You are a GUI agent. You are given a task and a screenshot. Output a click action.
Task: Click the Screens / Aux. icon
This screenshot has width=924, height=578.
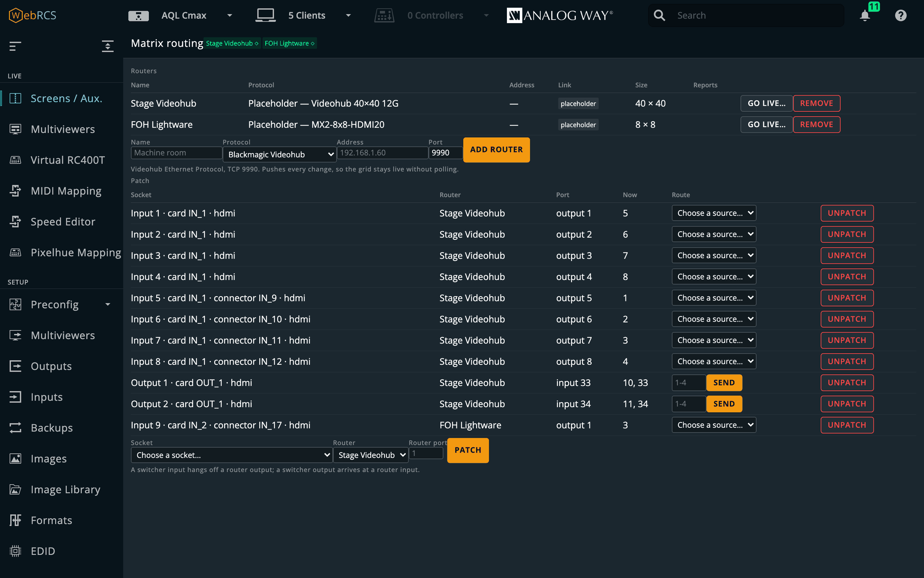coord(15,98)
